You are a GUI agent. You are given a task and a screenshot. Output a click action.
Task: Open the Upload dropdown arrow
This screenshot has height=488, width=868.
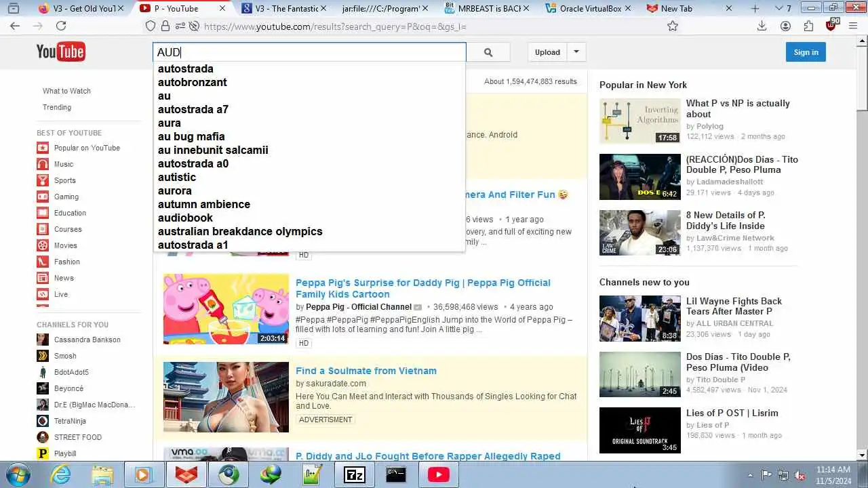pos(576,52)
